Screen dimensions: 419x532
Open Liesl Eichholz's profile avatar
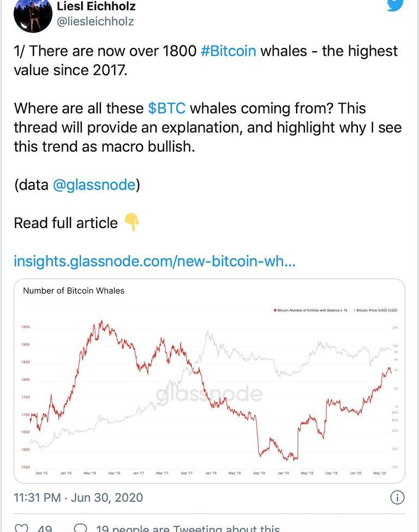[x=33, y=15]
